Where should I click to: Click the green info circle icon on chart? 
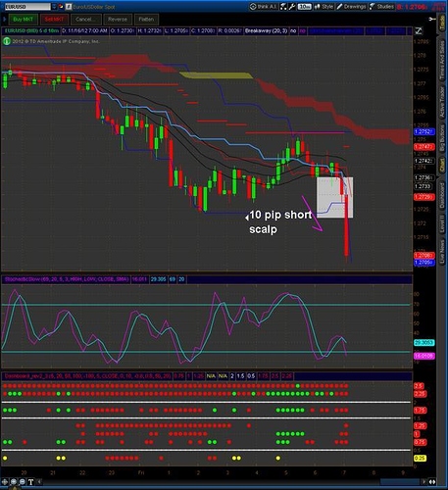pyautogui.click(x=7, y=41)
